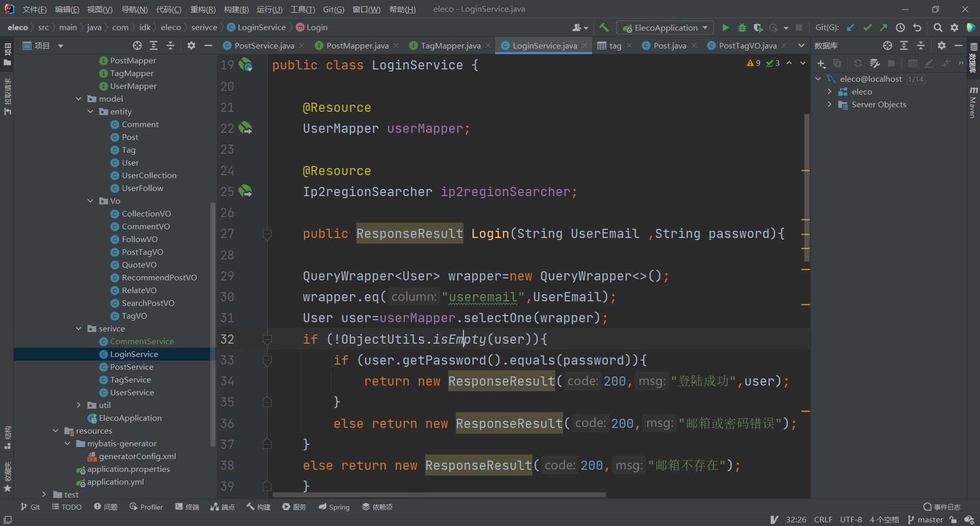
Task: Toggle the tool window quick-access button bottom-left
Action: click(8, 520)
